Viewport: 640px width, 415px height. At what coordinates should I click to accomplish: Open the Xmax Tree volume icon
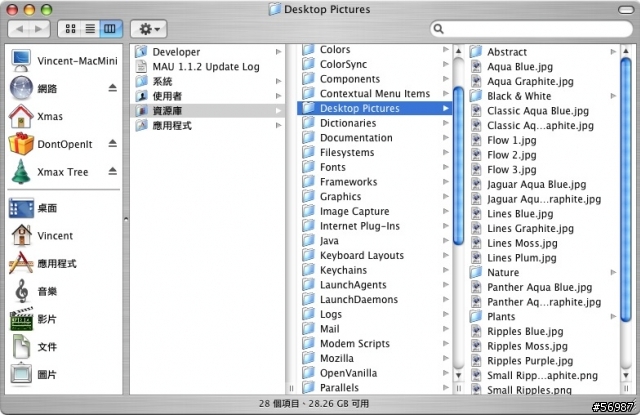point(21,172)
